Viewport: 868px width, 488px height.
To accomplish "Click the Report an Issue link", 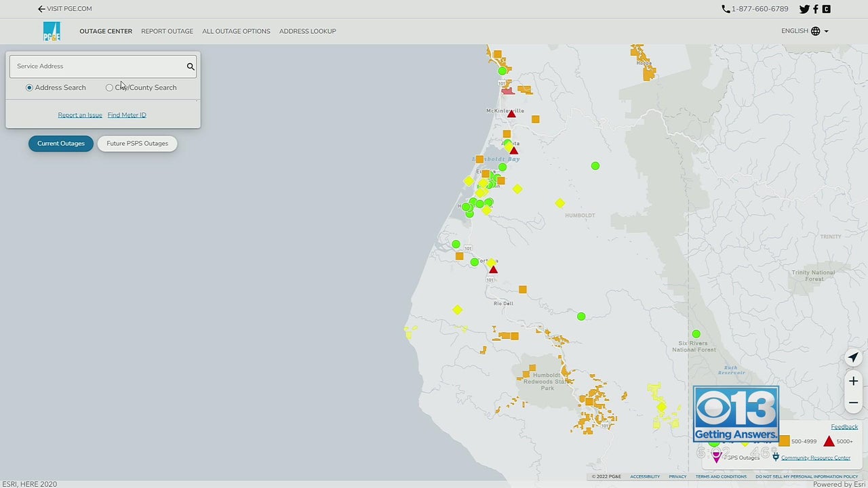I will (80, 115).
